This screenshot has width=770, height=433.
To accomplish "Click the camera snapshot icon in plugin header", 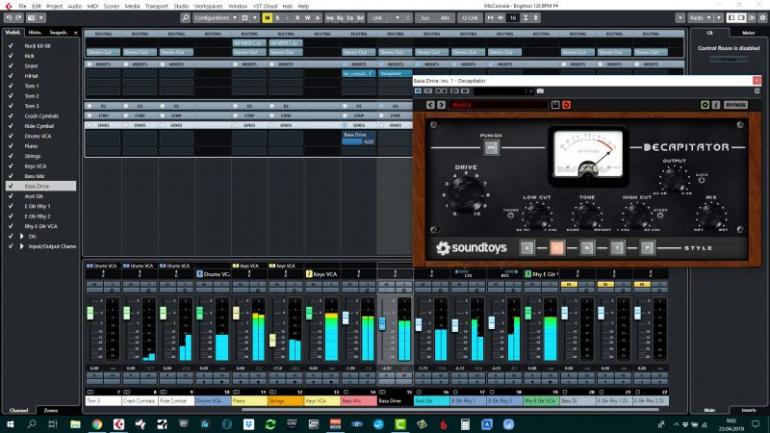I will click(540, 91).
